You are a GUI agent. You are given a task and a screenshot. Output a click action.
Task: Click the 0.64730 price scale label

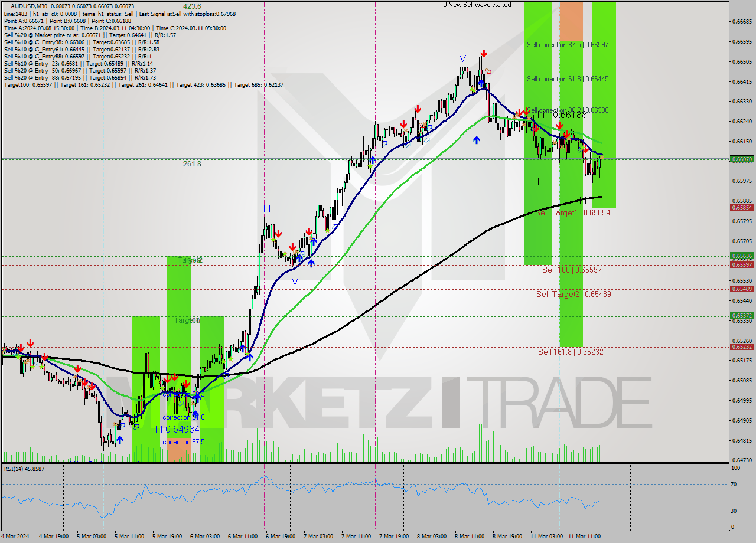coord(742,460)
